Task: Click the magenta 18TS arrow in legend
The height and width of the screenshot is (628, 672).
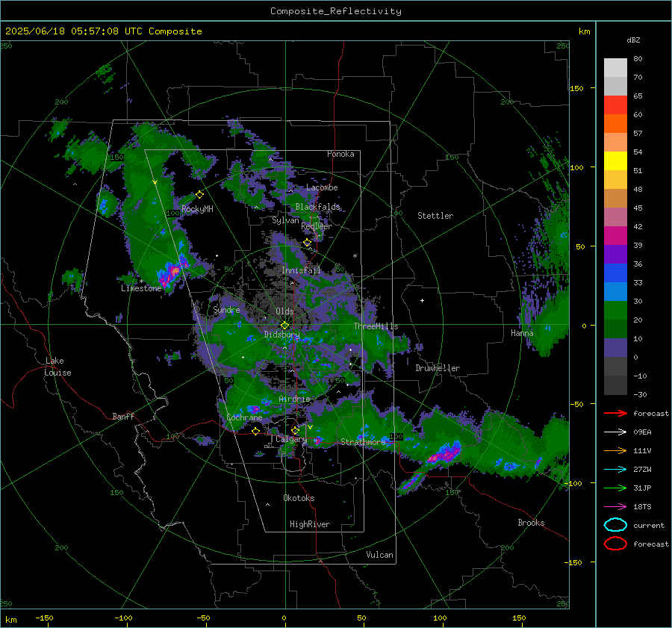Action: click(615, 506)
